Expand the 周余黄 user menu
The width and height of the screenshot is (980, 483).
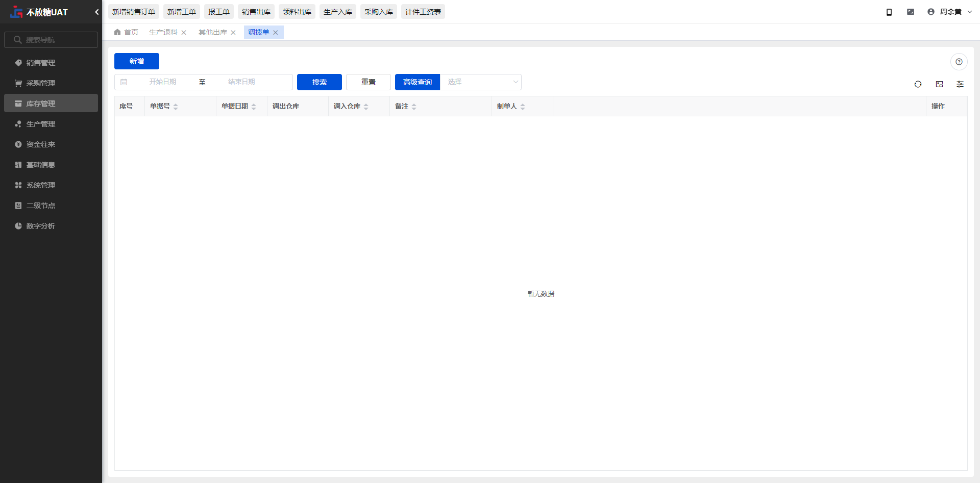click(950, 12)
